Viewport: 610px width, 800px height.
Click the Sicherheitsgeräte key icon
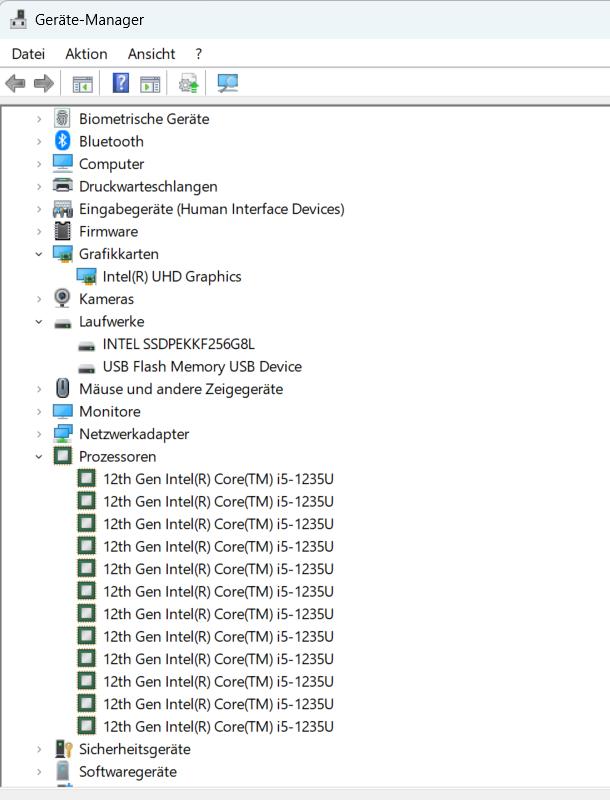pos(63,749)
